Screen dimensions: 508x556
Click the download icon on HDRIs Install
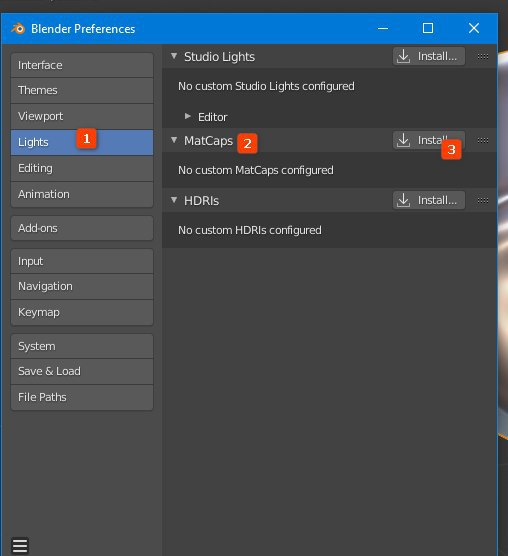[x=403, y=200]
